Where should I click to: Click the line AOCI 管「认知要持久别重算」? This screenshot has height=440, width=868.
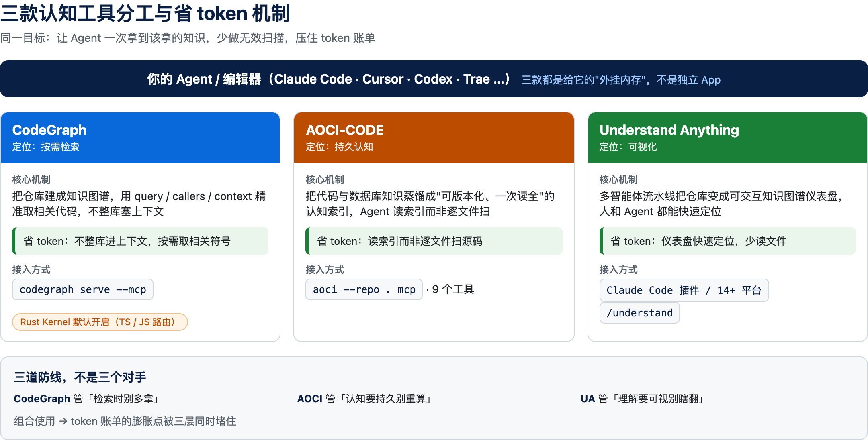tap(365, 399)
